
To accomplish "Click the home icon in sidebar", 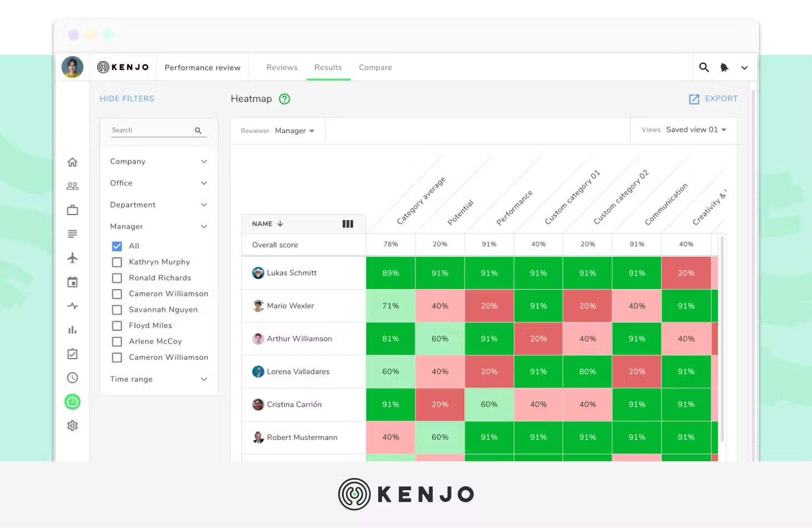I will click(72, 162).
